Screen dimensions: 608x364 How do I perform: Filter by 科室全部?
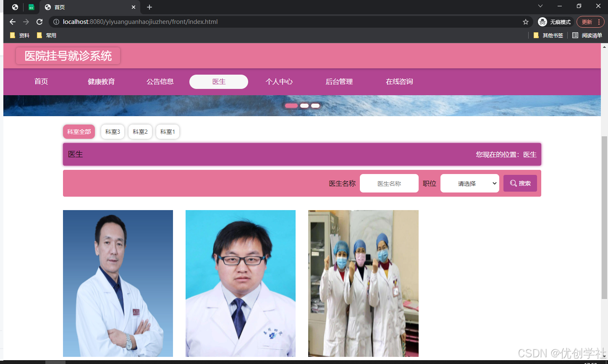click(x=79, y=132)
